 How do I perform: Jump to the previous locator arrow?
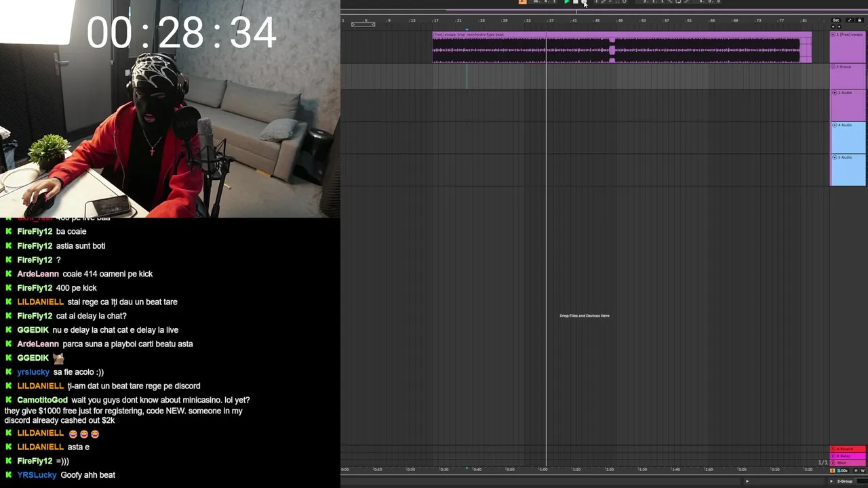click(x=833, y=27)
